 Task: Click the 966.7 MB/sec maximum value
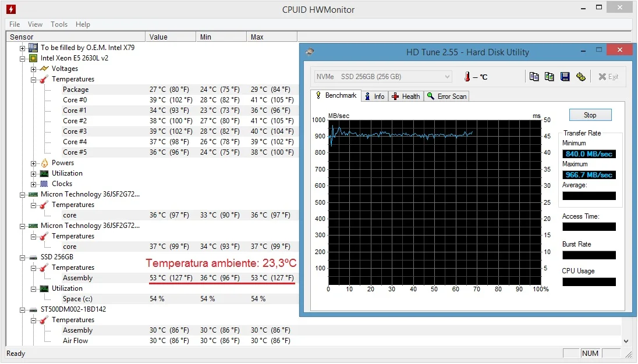tap(589, 174)
